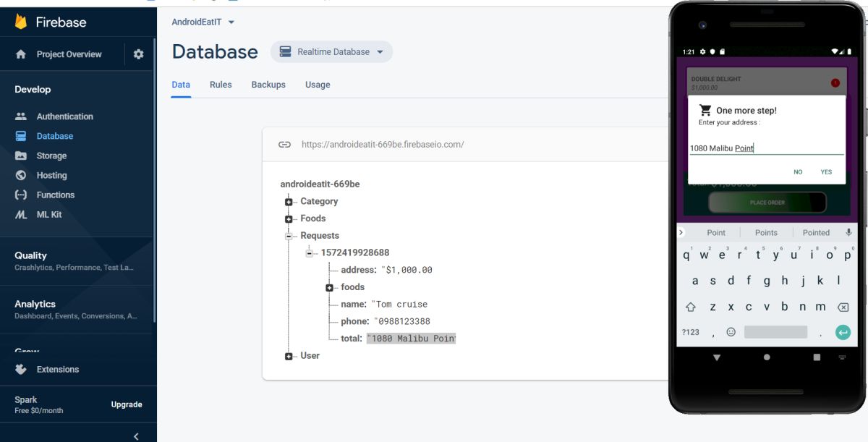Collapse the 1572419928688 node
Image resolution: width=868 pixels, height=442 pixels.
click(309, 253)
